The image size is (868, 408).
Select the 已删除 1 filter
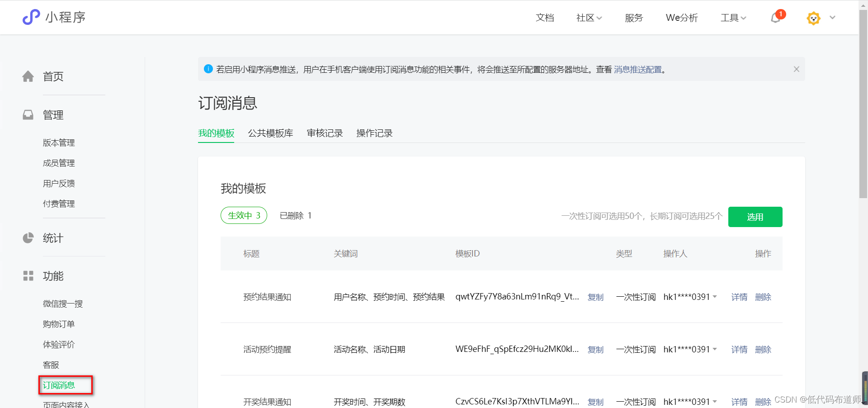(x=296, y=215)
